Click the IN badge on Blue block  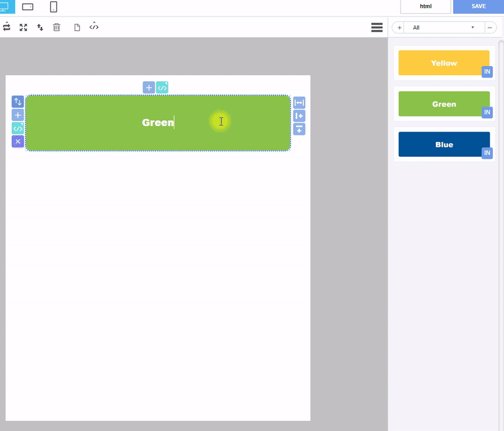pos(487,153)
